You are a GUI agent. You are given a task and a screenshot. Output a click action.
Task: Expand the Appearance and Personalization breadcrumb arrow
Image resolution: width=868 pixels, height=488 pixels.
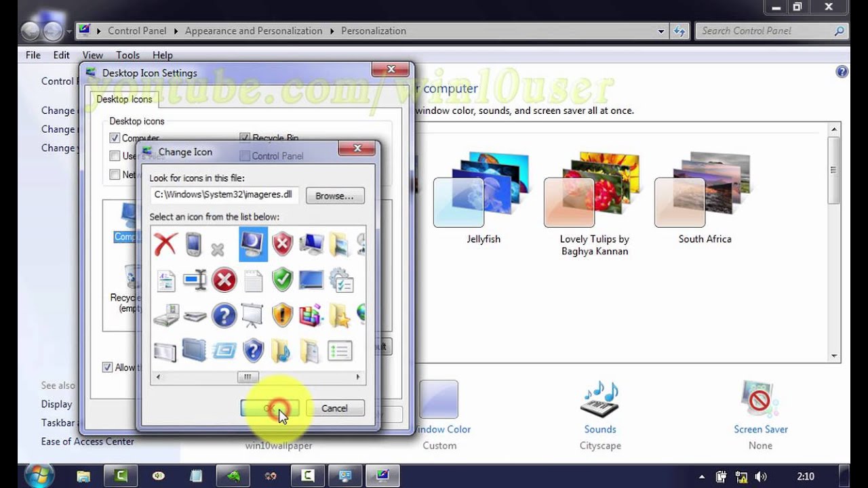[332, 31]
